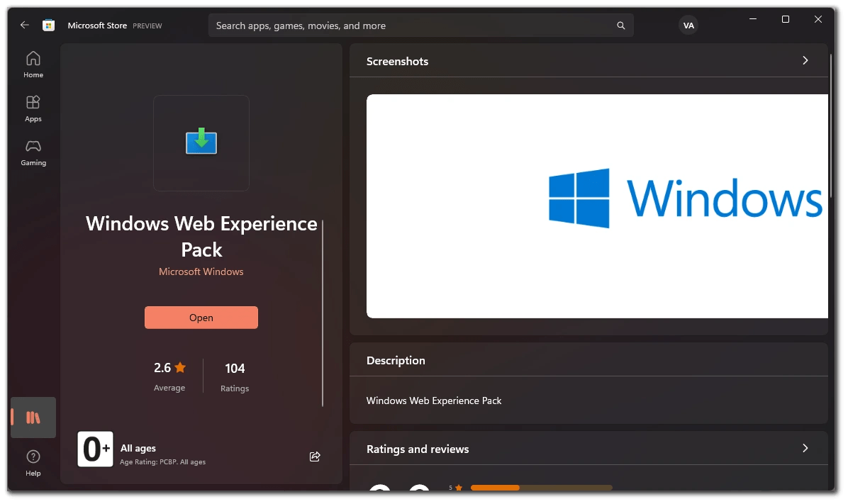848x504 pixels.
Task: Open the Apps section in sidebar
Action: [33, 108]
